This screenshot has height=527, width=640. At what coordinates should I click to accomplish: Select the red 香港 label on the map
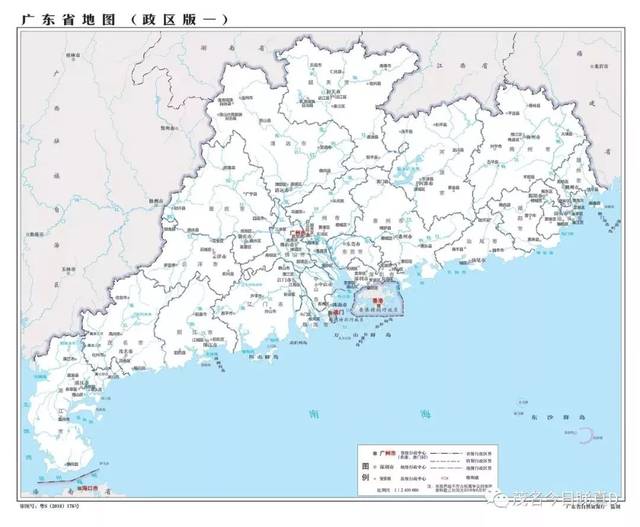click(379, 301)
